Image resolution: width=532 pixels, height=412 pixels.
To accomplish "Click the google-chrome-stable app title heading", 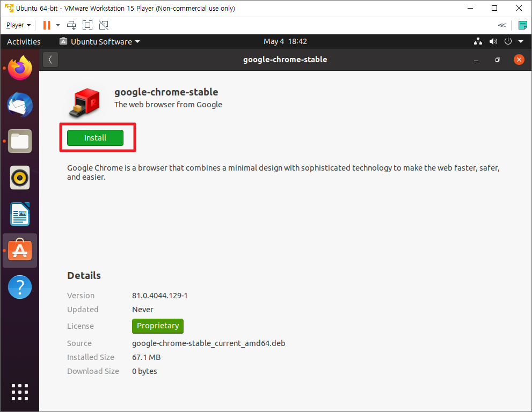I will click(166, 92).
